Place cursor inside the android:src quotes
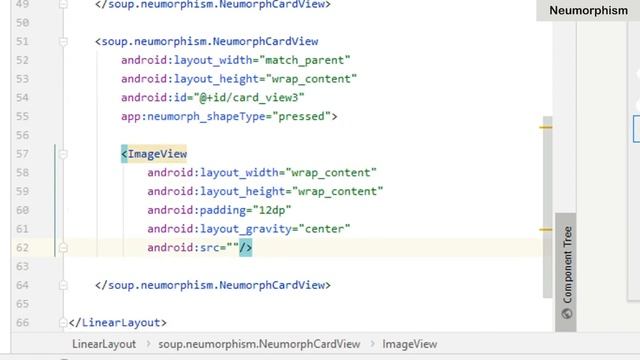The width and height of the screenshot is (640, 360). (233, 248)
